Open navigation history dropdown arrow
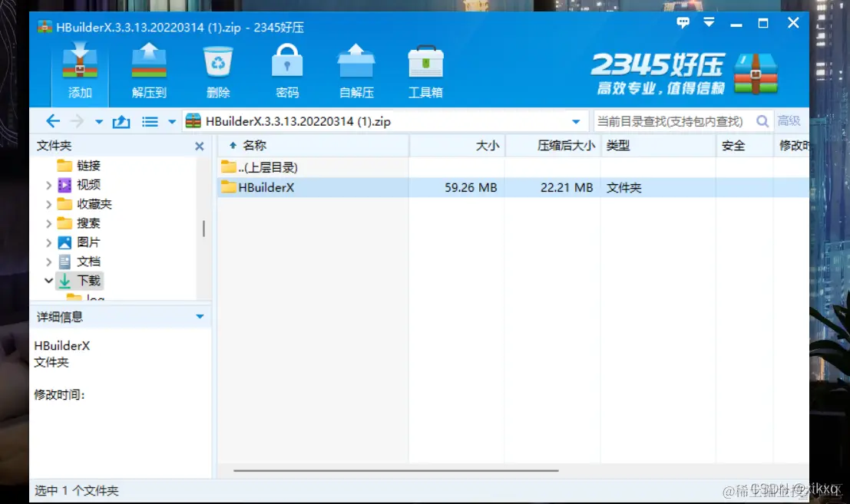The image size is (850, 504). click(x=98, y=122)
